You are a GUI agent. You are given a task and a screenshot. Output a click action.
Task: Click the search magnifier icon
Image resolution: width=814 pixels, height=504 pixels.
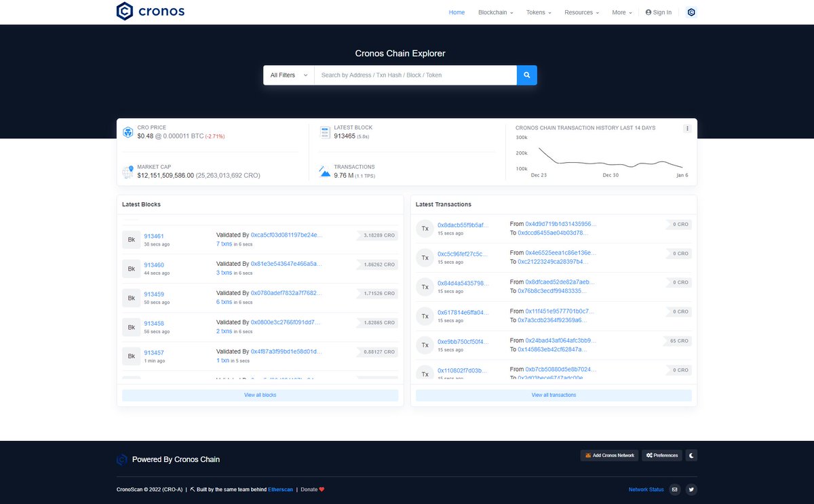click(526, 75)
